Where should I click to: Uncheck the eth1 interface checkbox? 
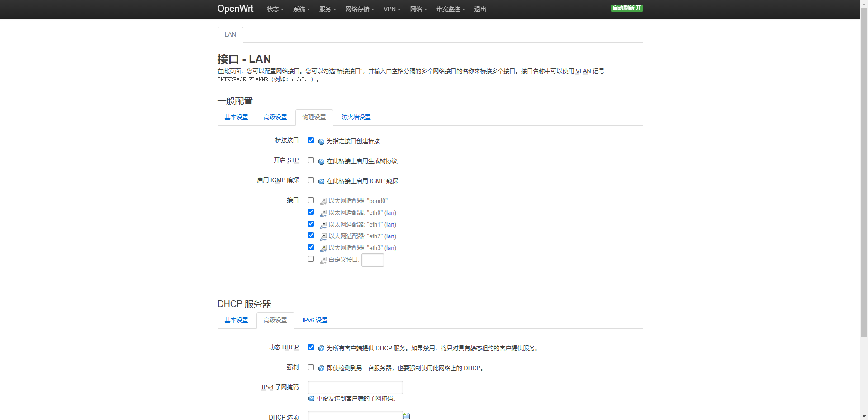tap(311, 224)
